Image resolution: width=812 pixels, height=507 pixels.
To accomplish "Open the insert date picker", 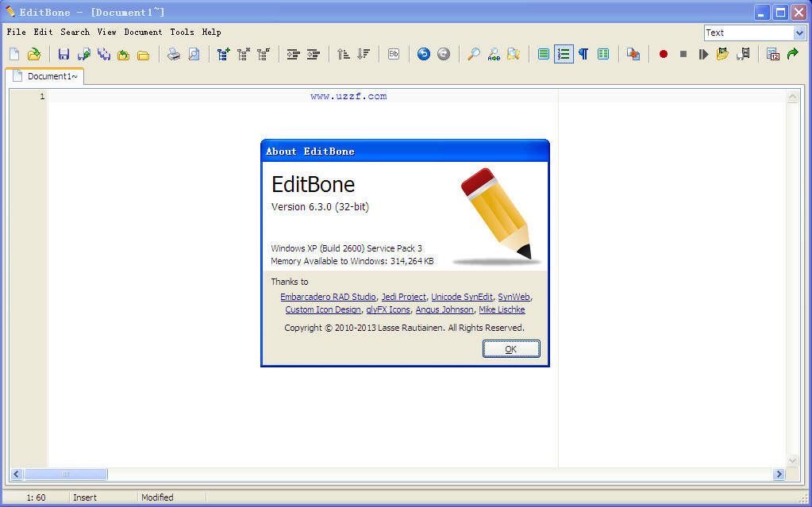I will coord(772,54).
